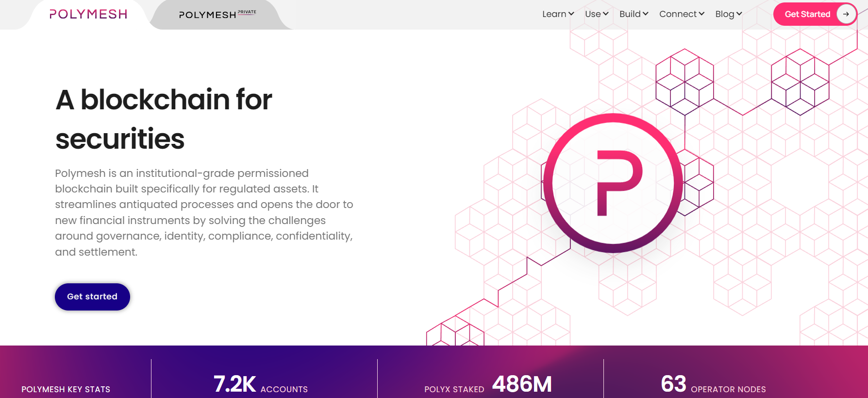Screen dimensions: 868x398
Task: Open the Use dropdown menu
Action: point(597,14)
